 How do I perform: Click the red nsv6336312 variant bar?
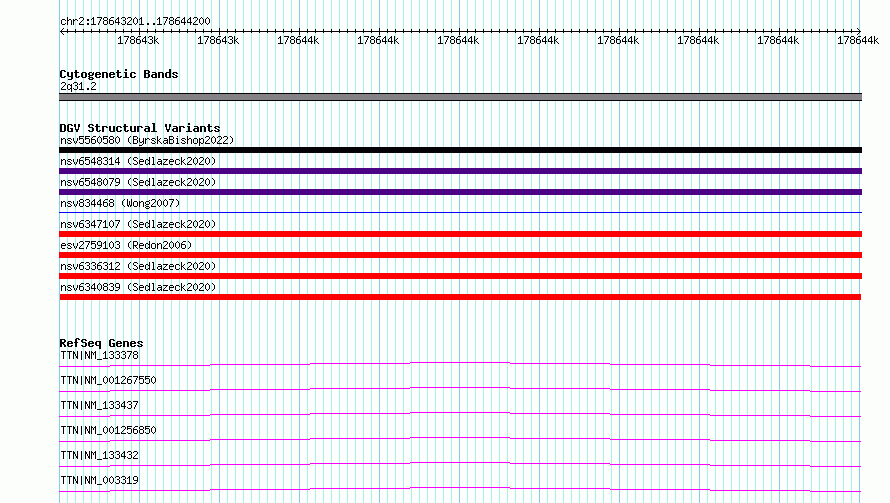click(x=460, y=276)
